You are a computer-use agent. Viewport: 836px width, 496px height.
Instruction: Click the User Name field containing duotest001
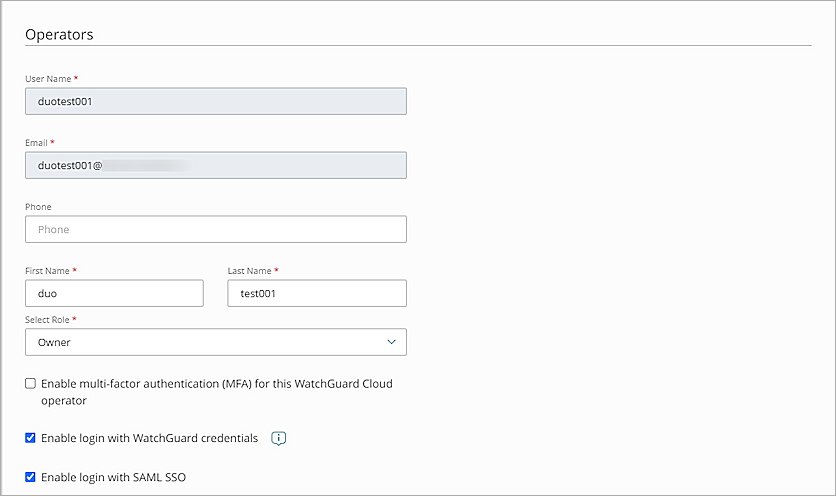[x=215, y=101]
